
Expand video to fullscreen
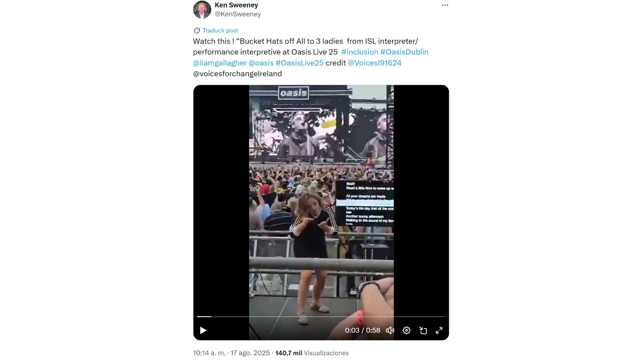439,330
